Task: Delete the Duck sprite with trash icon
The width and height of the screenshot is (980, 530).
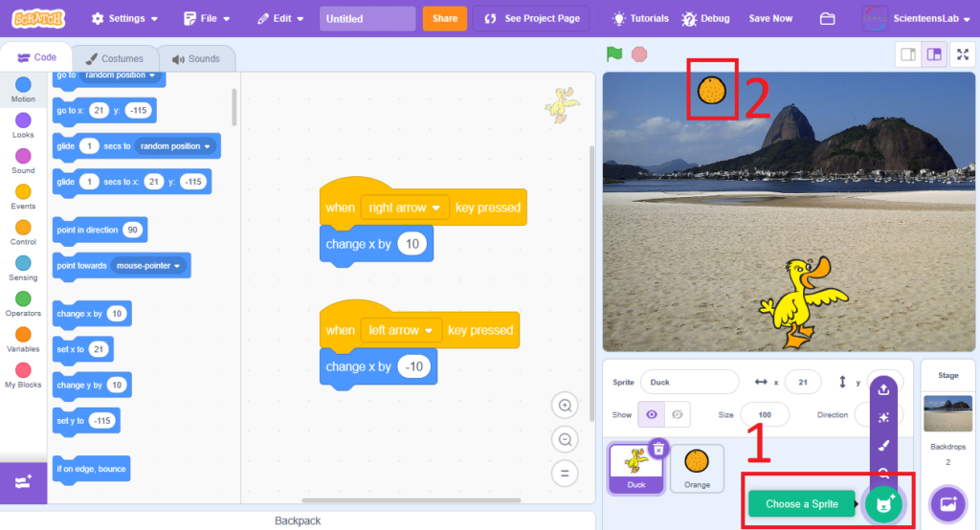Action: (x=658, y=448)
